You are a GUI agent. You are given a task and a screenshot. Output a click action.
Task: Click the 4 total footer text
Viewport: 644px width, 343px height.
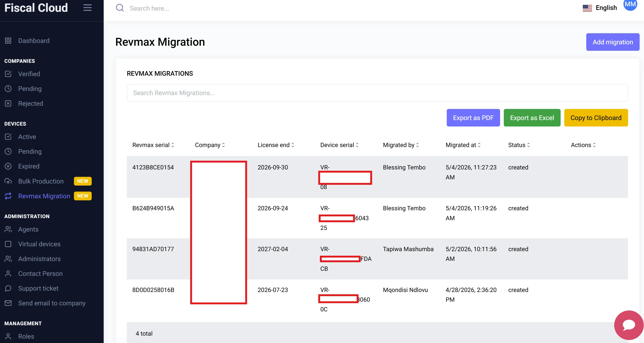[x=144, y=333]
